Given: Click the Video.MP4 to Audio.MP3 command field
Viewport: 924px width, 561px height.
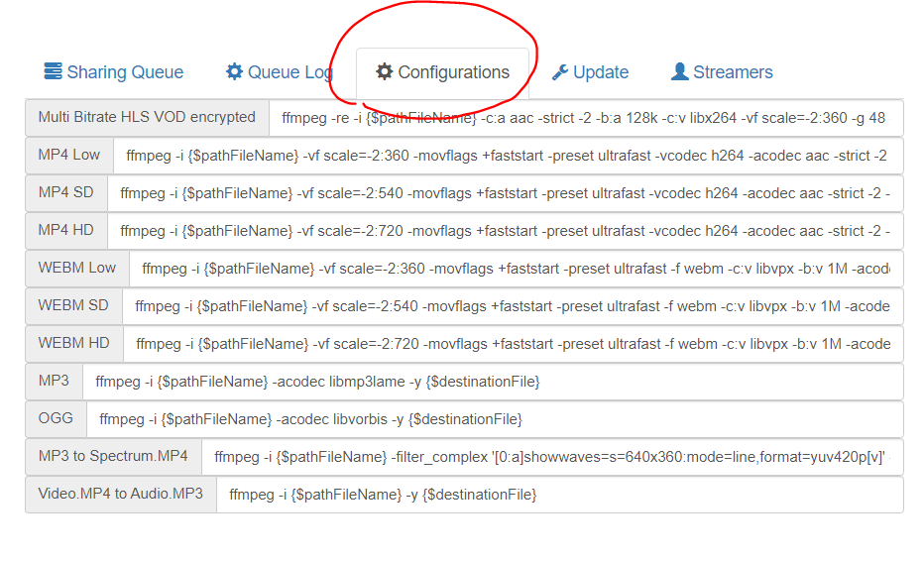Looking at the screenshot, I should click(x=560, y=495).
